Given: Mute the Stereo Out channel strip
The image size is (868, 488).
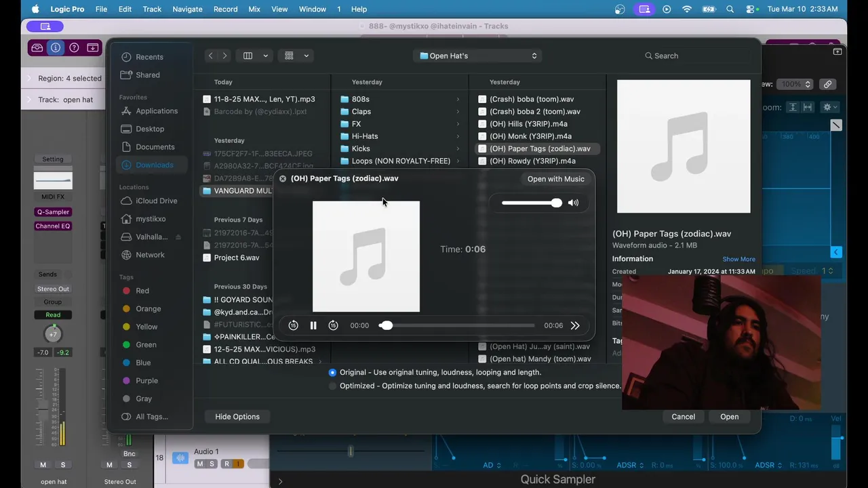Looking at the screenshot, I should point(109,465).
